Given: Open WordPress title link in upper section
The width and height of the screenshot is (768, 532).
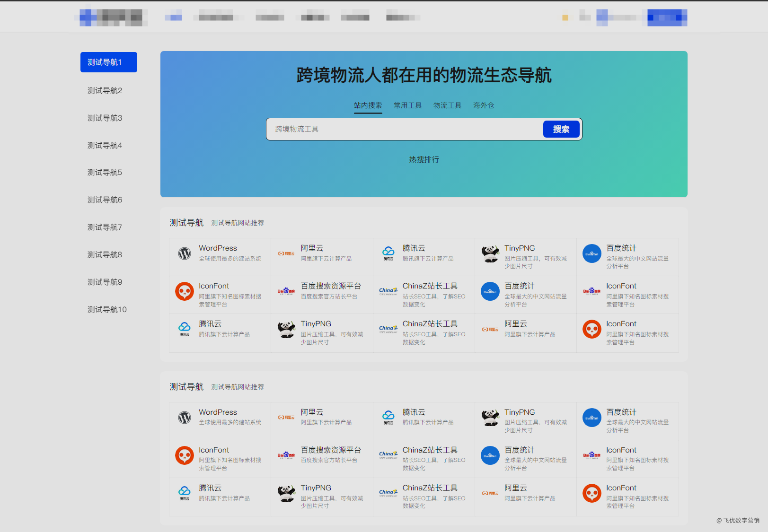Looking at the screenshot, I should [x=218, y=248].
